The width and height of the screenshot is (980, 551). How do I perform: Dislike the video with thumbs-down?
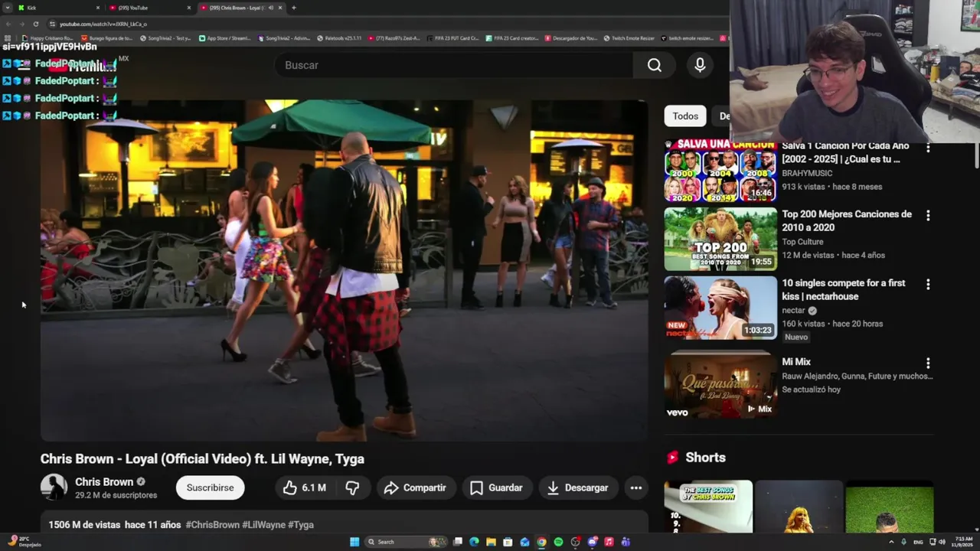coord(352,487)
